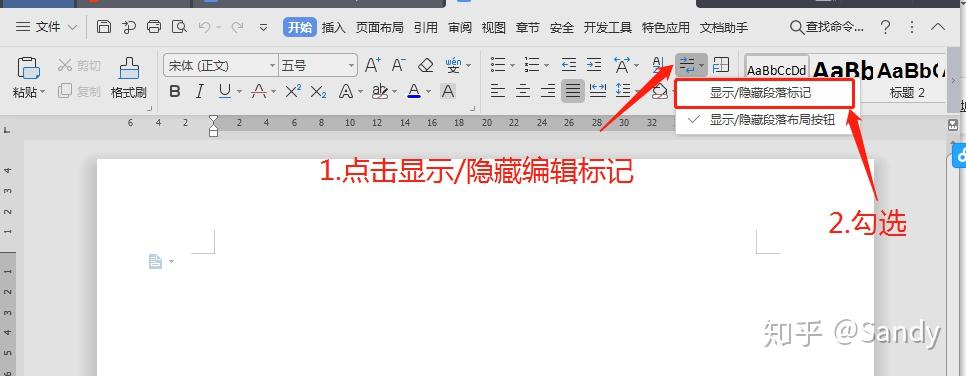The width and height of the screenshot is (966, 376).
Task: Decrease paragraph indent
Action: (569, 64)
